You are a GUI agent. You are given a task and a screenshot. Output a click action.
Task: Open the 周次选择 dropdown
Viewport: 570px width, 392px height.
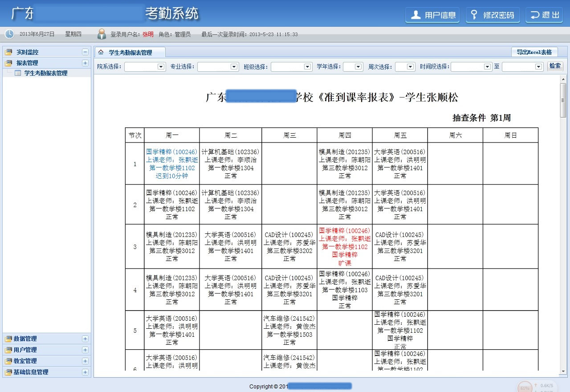pos(405,66)
